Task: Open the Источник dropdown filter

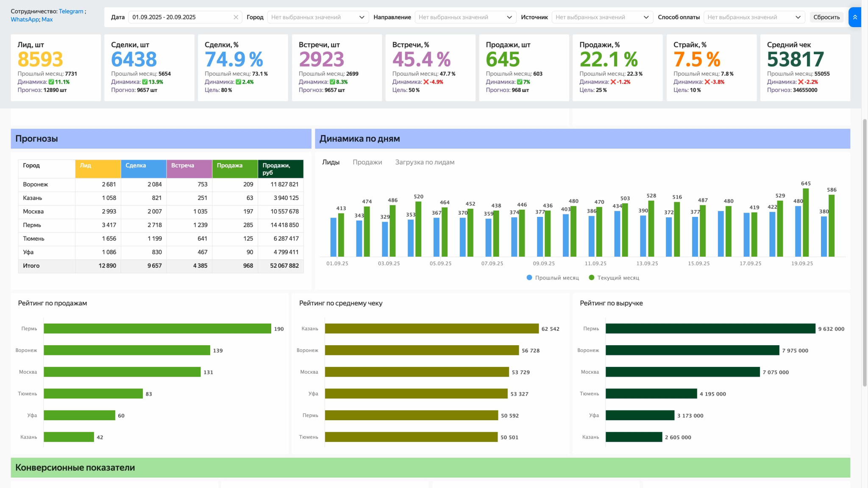Action: click(x=602, y=17)
